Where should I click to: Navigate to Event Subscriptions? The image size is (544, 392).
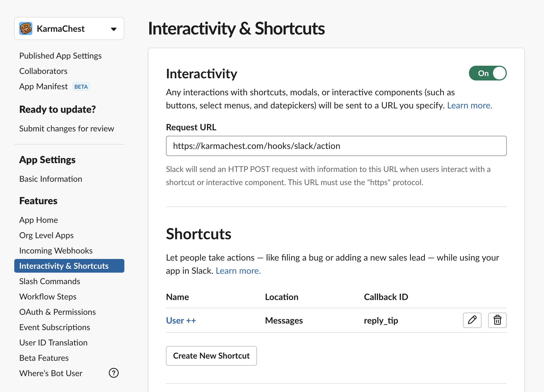pos(55,327)
